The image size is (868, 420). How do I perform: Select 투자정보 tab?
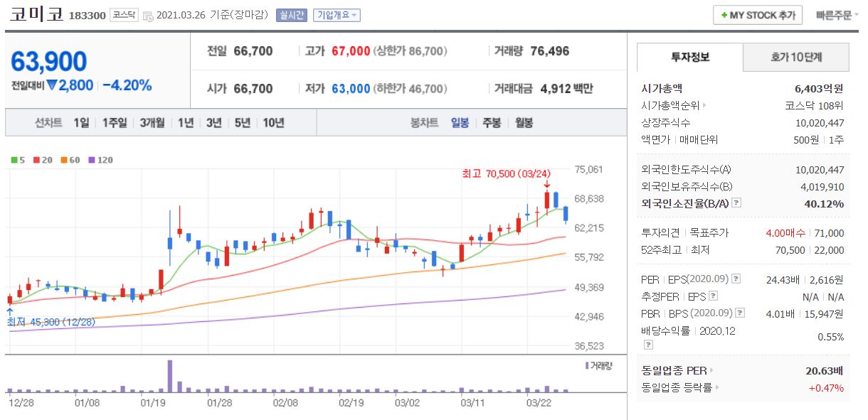[x=689, y=57]
